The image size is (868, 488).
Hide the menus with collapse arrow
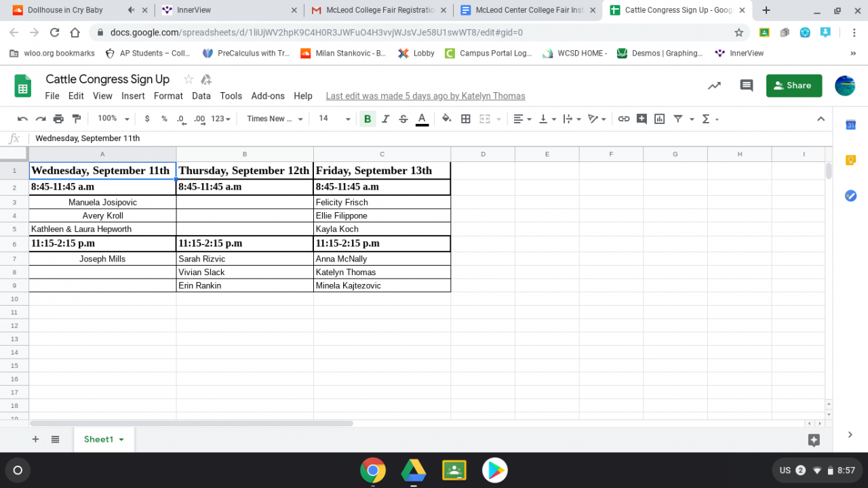click(x=821, y=119)
